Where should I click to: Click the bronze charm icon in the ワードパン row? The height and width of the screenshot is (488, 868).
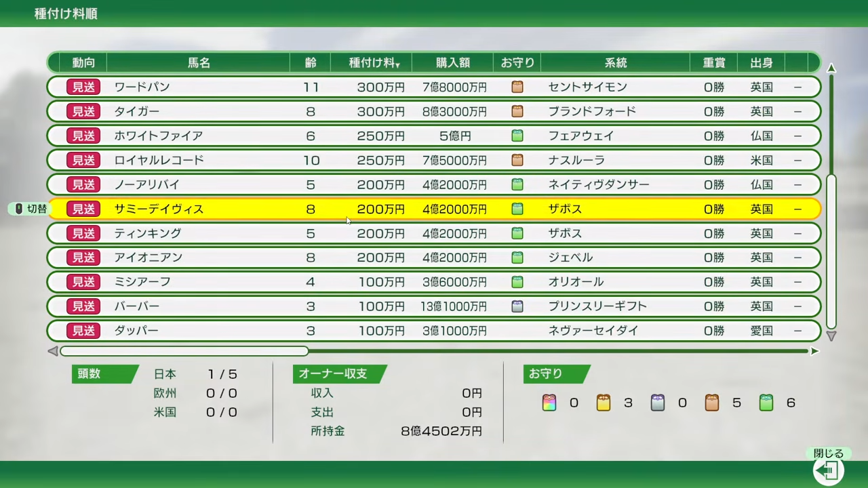click(517, 87)
